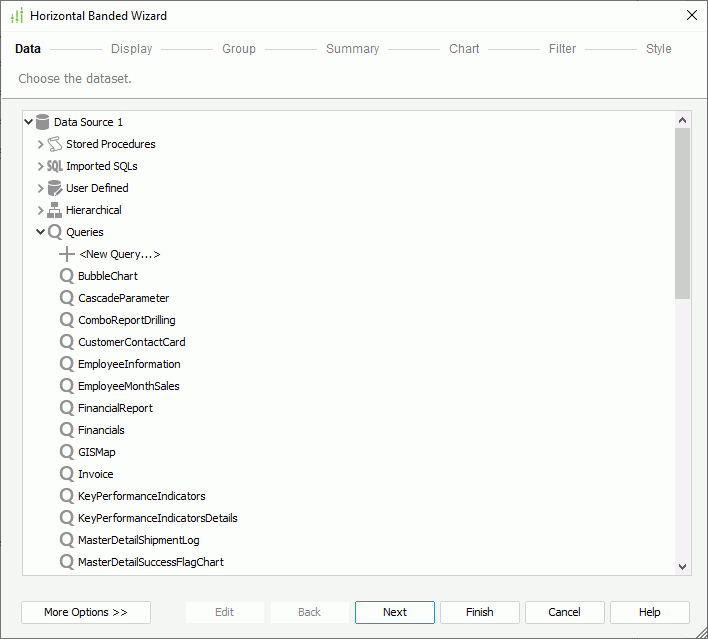This screenshot has width=708, height=639.
Task: Collapse the Data Source 1 node
Action: [x=29, y=122]
